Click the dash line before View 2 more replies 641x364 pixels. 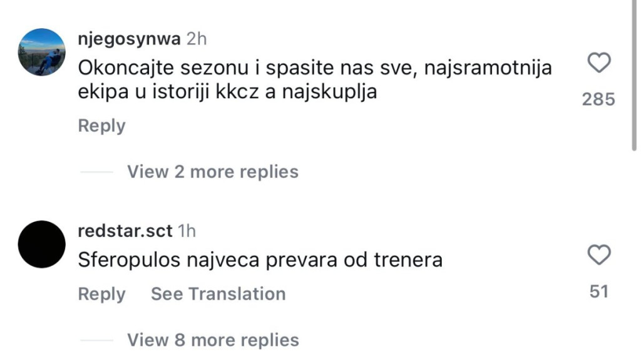[x=98, y=172]
